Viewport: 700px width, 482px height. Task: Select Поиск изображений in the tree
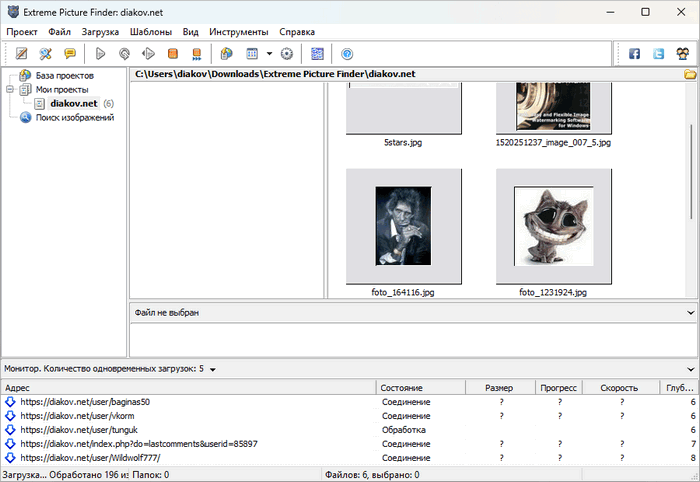(75, 117)
